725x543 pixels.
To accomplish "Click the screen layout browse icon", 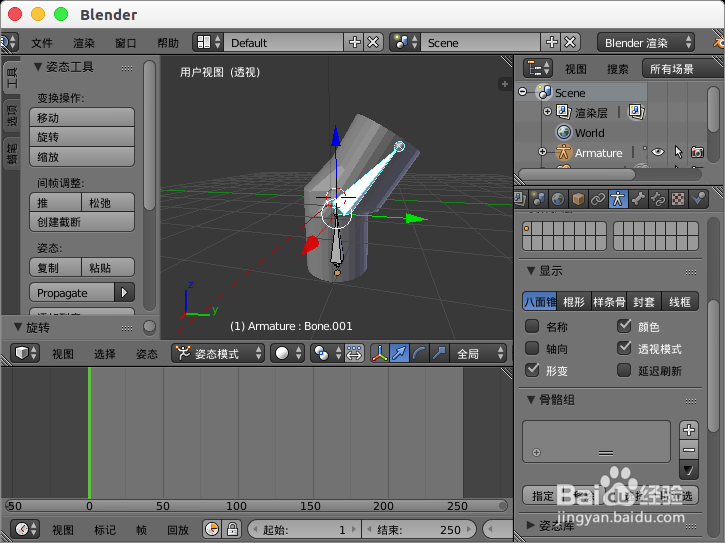I will click(x=208, y=42).
